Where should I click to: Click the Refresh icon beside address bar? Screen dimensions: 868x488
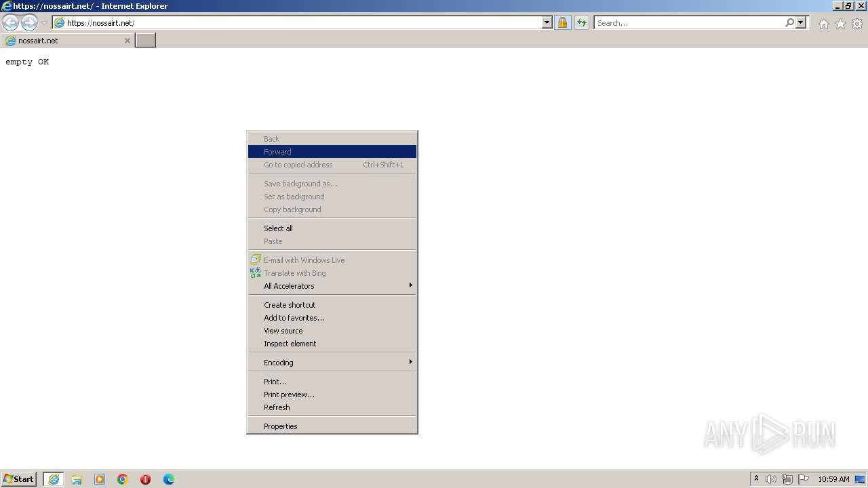582,23
